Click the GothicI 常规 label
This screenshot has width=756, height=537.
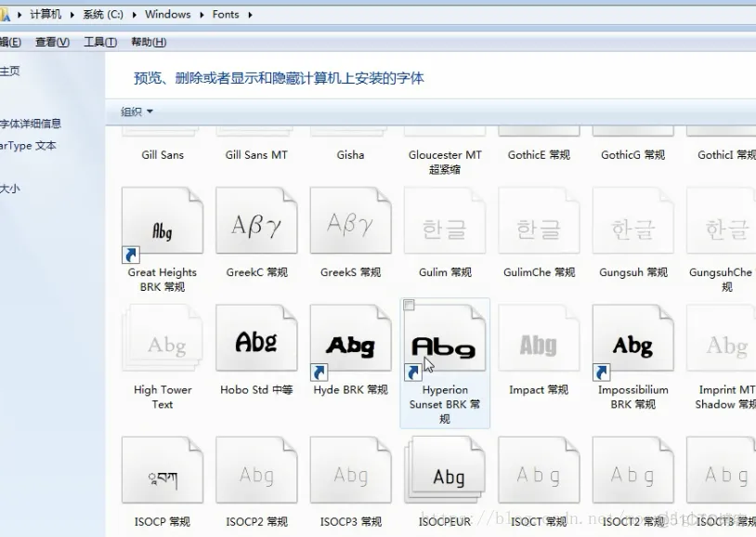click(x=726, y=155)
